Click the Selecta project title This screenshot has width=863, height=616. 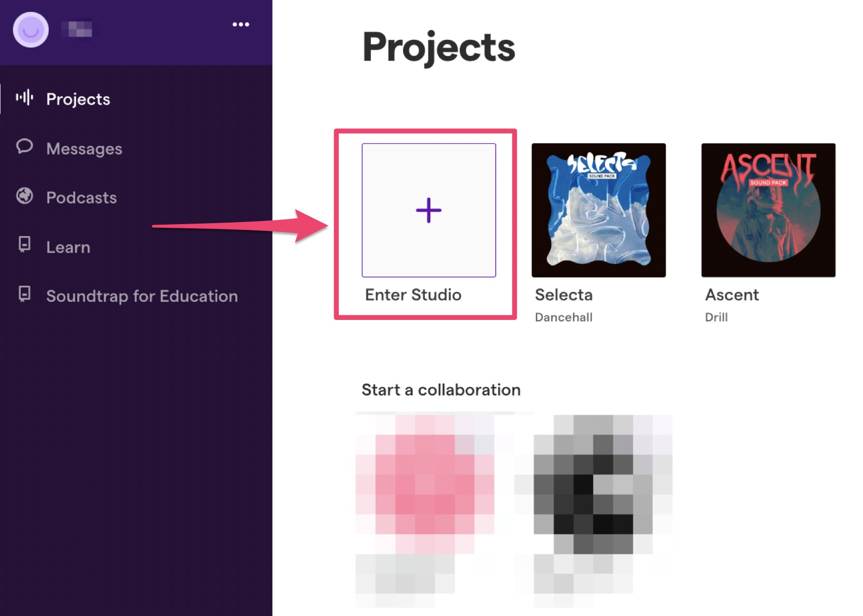click(564, 295)
